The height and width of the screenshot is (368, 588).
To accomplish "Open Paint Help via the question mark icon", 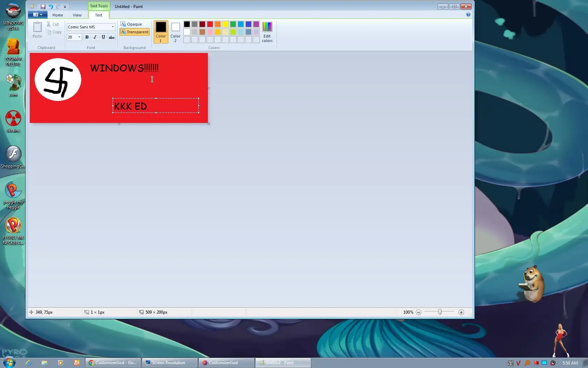I will point(468,15).
